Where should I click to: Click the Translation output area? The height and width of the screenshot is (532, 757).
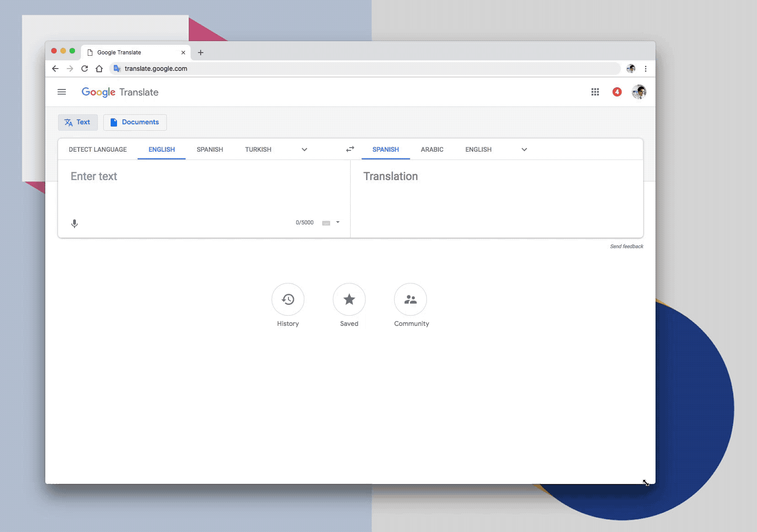tap(497, 198)
